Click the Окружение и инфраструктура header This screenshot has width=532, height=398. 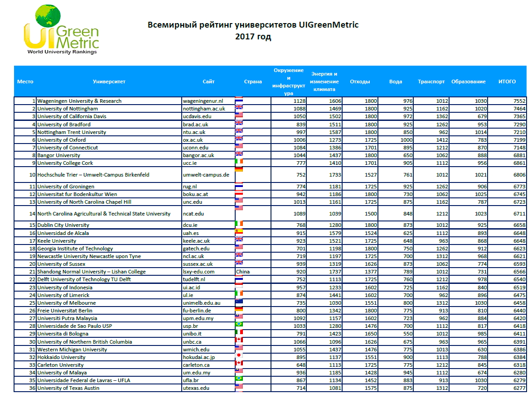[x=288, y=82]
